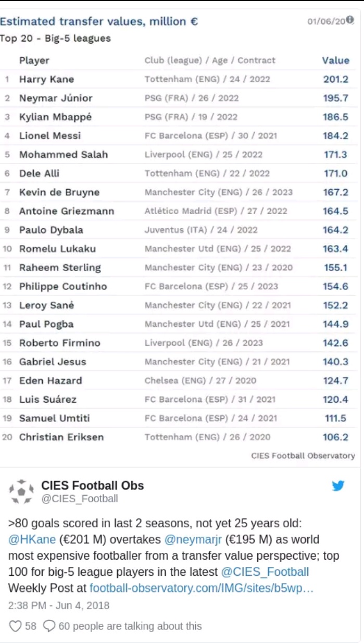Select the Player column header

34,60
